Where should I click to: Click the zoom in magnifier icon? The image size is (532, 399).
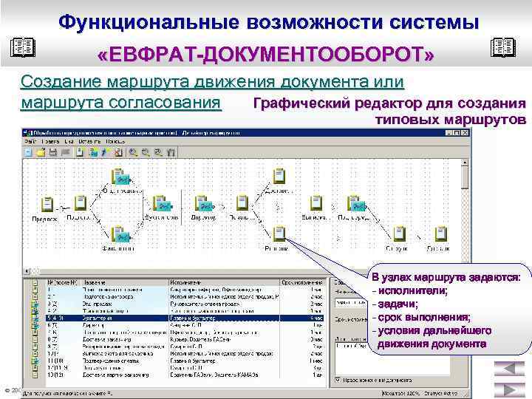point(133,152)
